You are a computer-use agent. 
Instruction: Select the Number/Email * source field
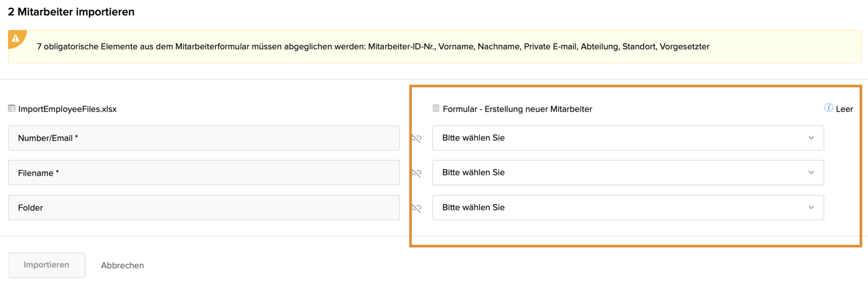tap(204, 138)
